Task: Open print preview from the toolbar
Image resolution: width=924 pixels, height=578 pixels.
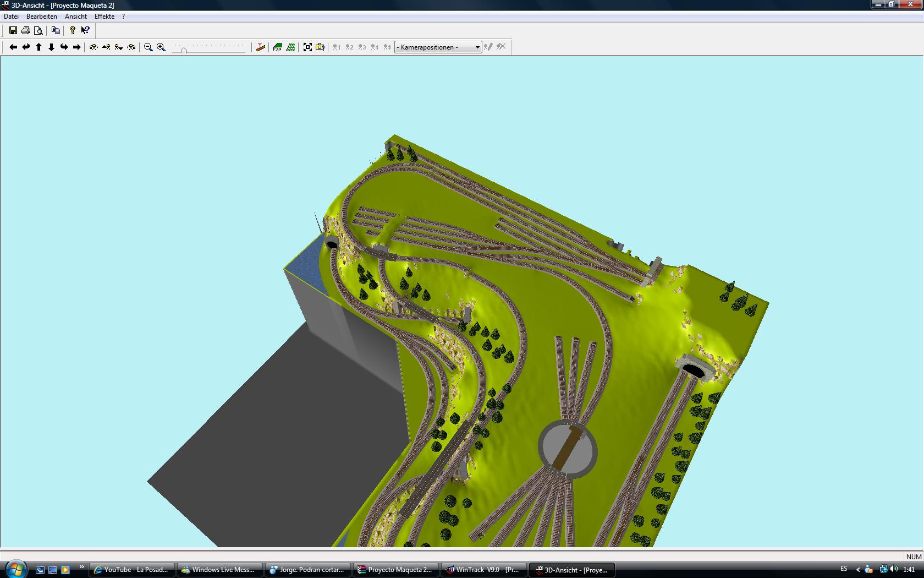Action: [38, 31]
